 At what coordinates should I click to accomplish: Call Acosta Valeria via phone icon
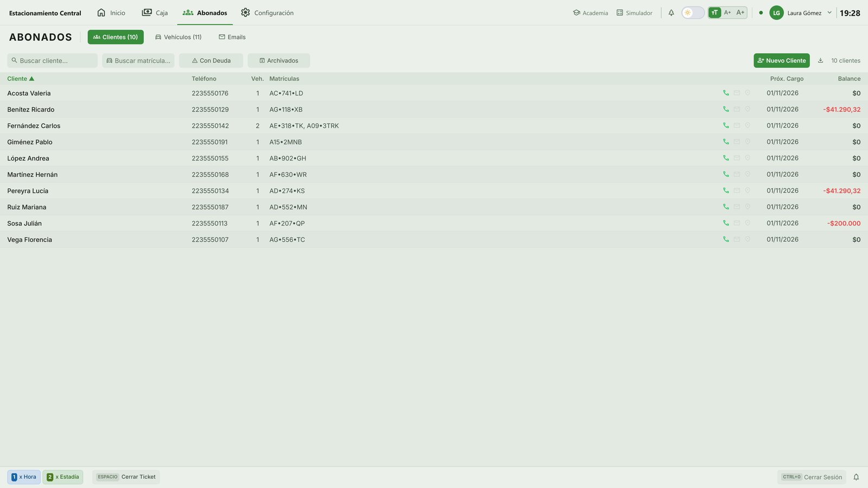pyautogui.click(x=726, y=93)
